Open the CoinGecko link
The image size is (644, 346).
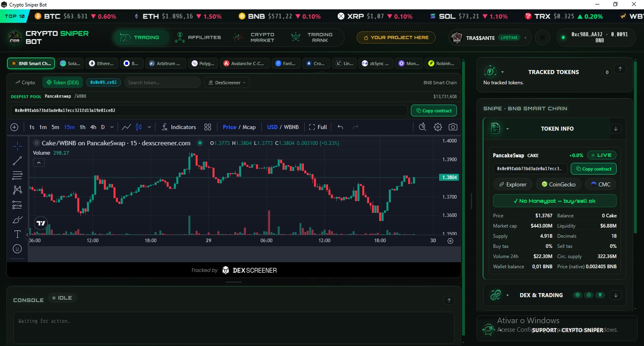click(558, 184)
